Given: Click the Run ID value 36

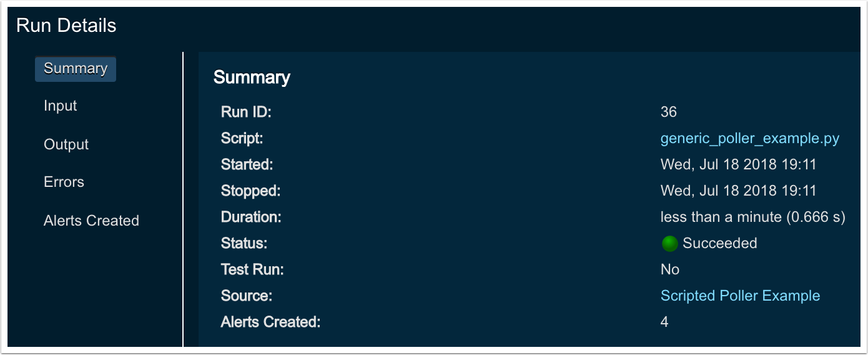Looking at the screenshot, I should point(668,112).
